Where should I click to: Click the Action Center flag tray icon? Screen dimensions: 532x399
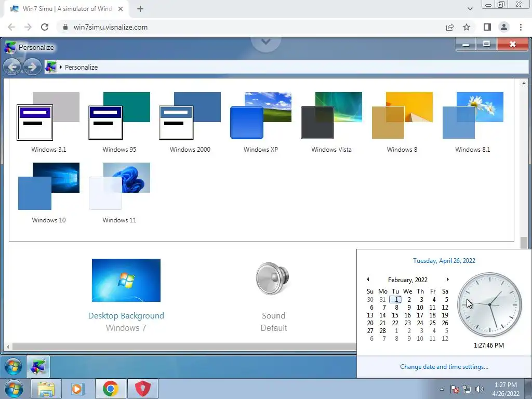pos(454,389)
